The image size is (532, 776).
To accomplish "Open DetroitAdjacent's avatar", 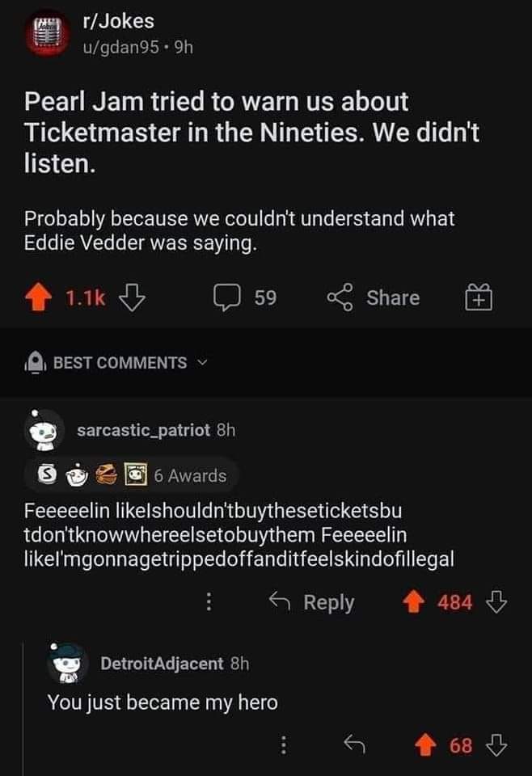I will pos(69,664).
